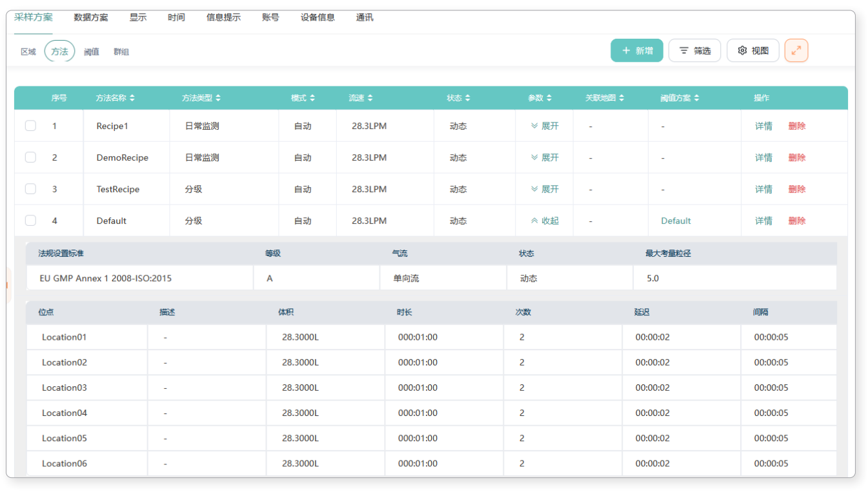The width and height of the screenshot is (868, 494).
Task: Delete the TestRecipe method
Action: click(x=797, y=190)
